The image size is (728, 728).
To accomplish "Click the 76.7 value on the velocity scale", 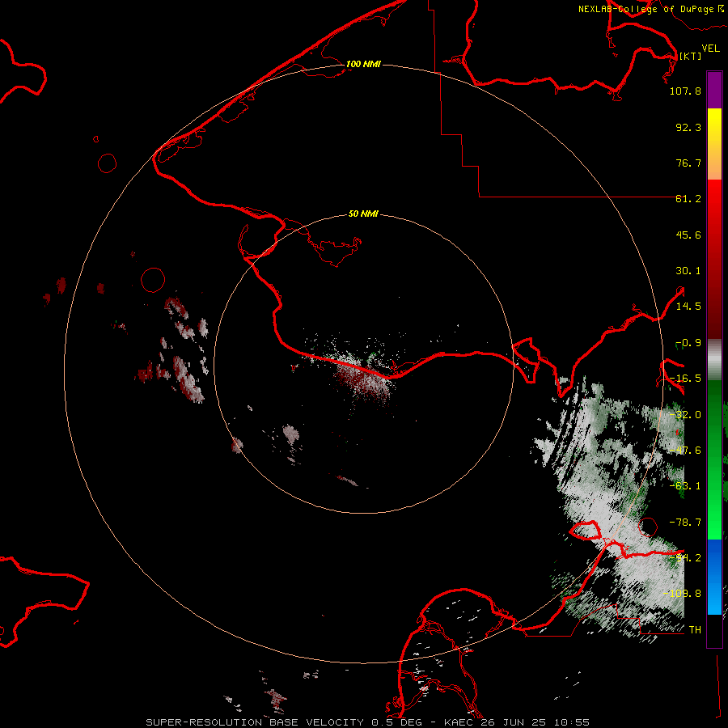I will [x=688, y=163].
